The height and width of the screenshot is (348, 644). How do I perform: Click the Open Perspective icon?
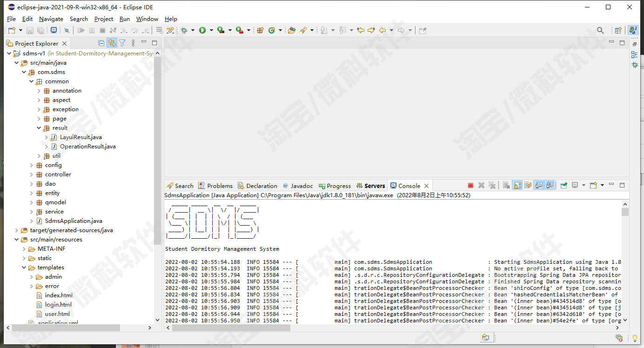(x=618, y=30)
